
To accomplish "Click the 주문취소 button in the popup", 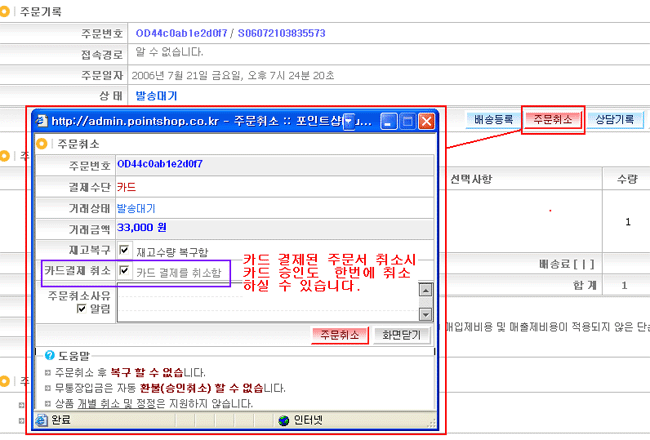I will click(341, 335).
